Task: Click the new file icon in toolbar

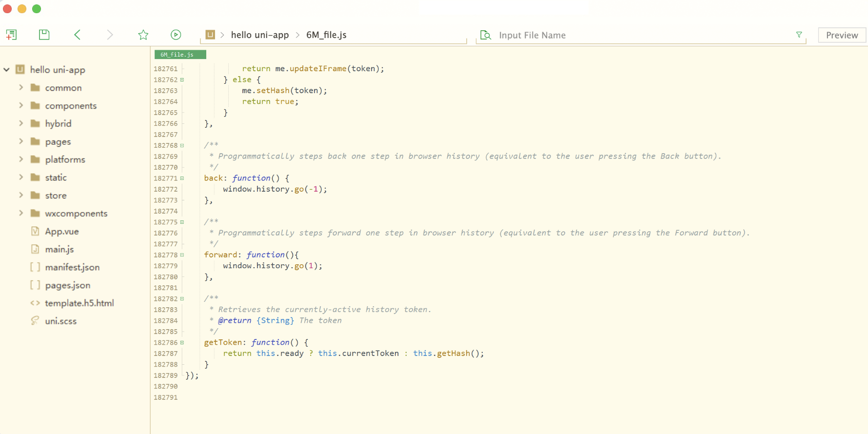Action: (x=11, y=35)
